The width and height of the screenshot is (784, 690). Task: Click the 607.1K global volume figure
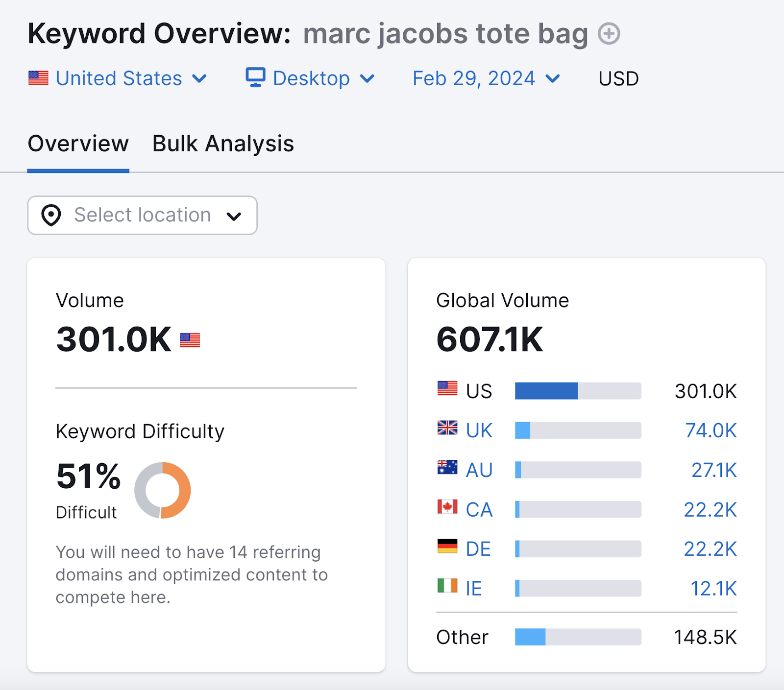[x=490, y=339]
